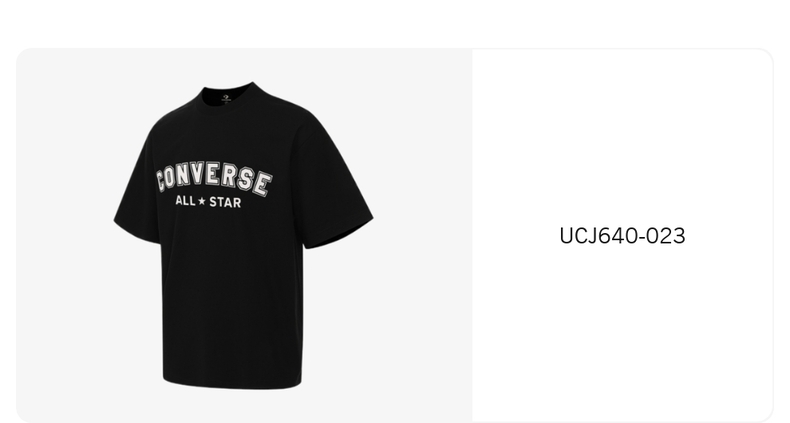Image resolution: width=790 pixels, height=423 pixels.
Task: Click the star between ALL and STAR
Action: point(202,201)
